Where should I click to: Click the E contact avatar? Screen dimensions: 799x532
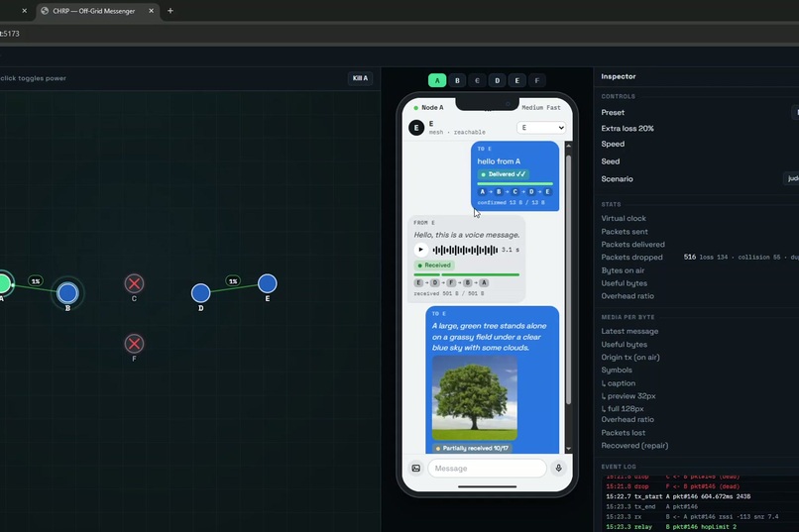click(x=416, y=128)
